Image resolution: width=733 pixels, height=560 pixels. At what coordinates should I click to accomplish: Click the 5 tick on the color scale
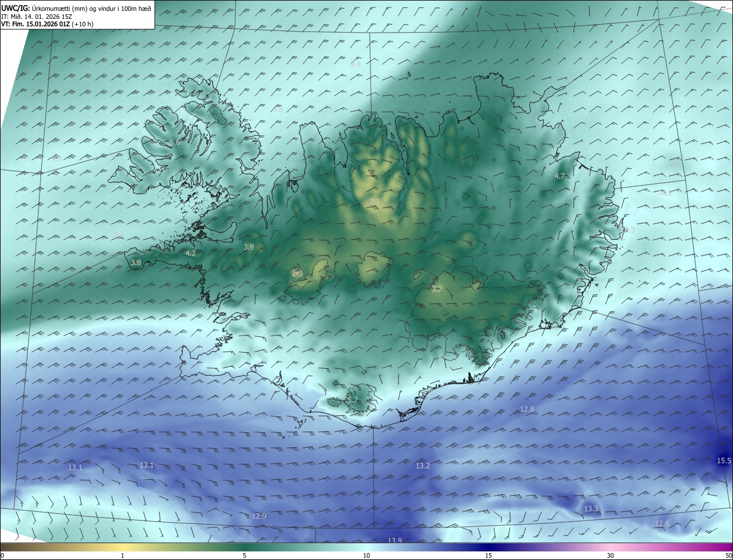click(x=245, y=555)
